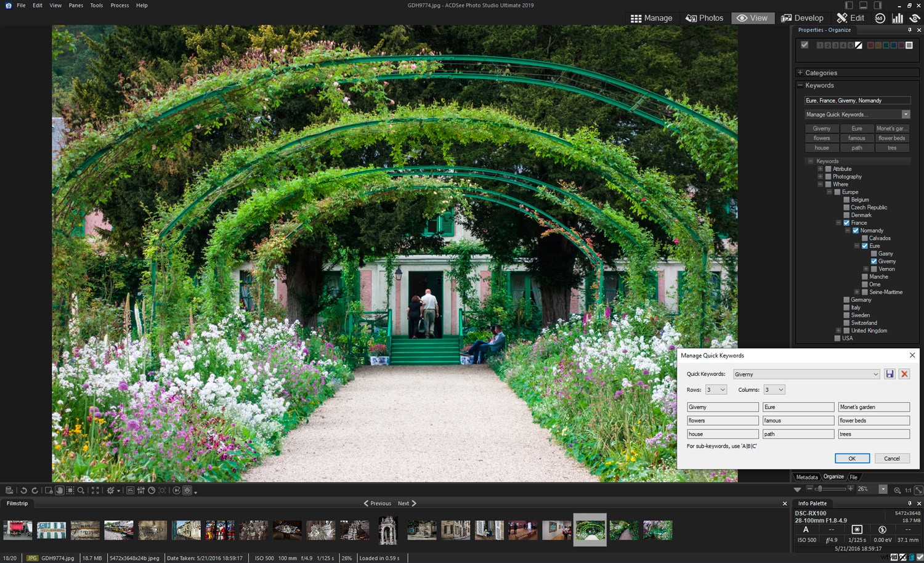Viewport: 924px width, 563px height.
Task: Collapse the Europe keyword branch
Action: pyautogui.click(x=829, y=192)
